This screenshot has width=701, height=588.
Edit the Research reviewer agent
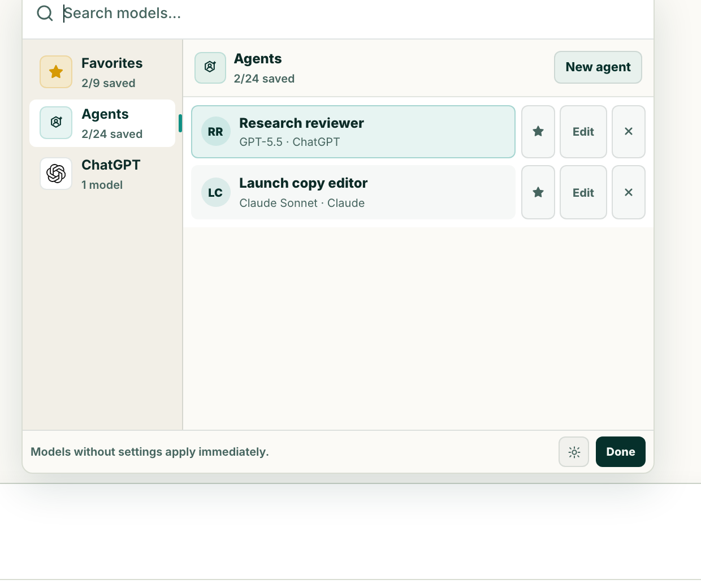click(583, 132)
